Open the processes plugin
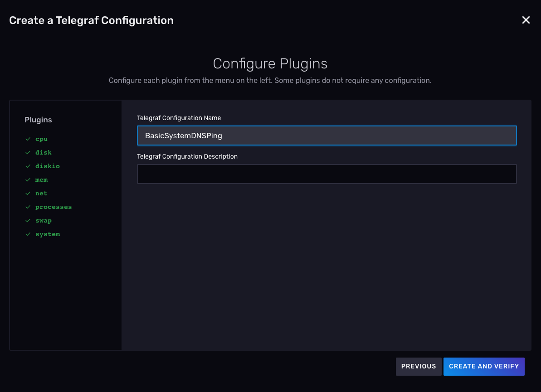Screen dimensions: 541x392 coord(54,207)
